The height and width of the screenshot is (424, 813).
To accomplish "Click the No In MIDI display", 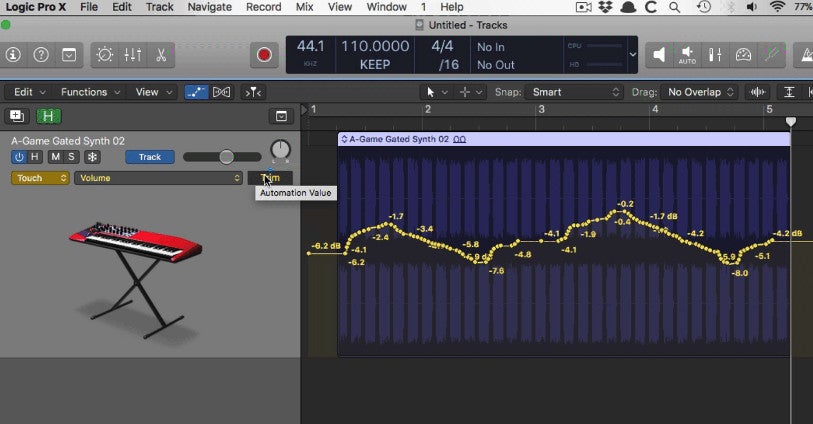I will tap(490, 47).
